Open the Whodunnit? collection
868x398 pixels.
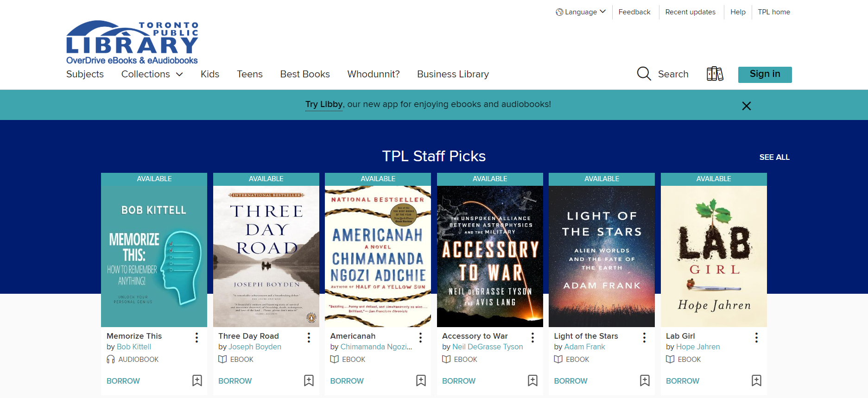(x=374, y=74)
